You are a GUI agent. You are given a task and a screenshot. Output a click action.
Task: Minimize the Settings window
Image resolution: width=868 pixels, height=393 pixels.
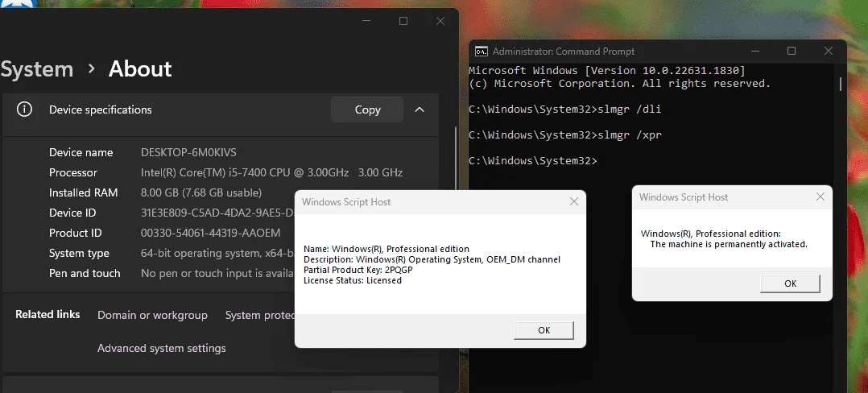click(x=366, y=21)
